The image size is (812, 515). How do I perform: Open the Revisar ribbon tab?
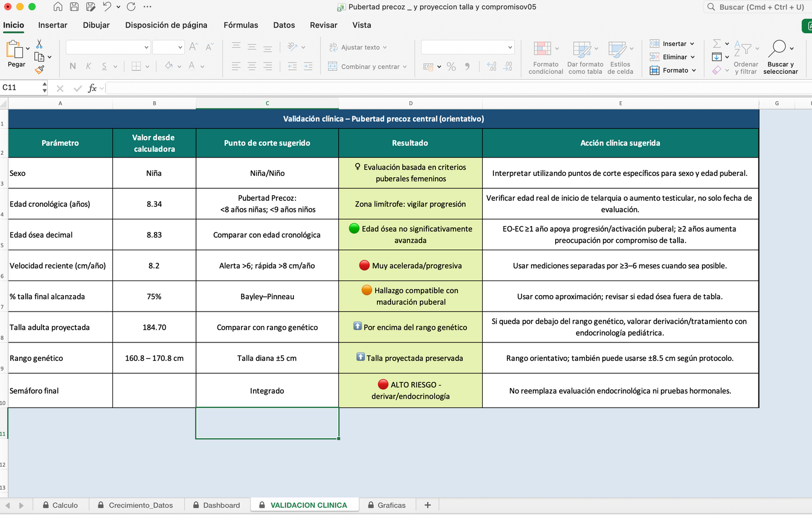point(324,25)
